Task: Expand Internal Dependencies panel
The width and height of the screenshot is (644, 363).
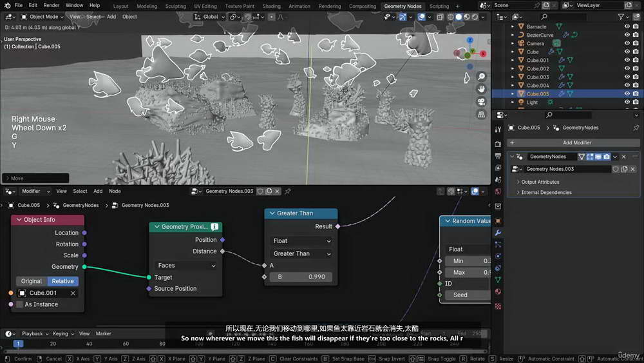Action: pos(518,192)
